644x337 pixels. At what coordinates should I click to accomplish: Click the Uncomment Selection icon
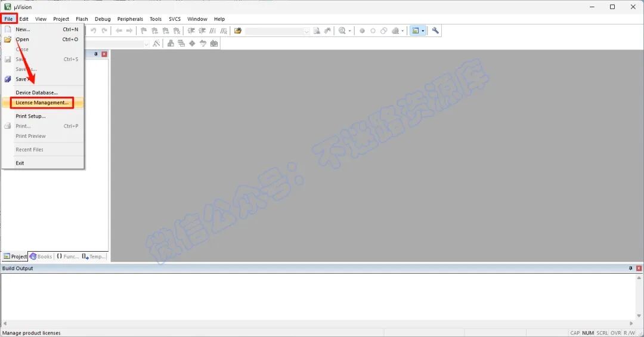click(x=224, y=31)
